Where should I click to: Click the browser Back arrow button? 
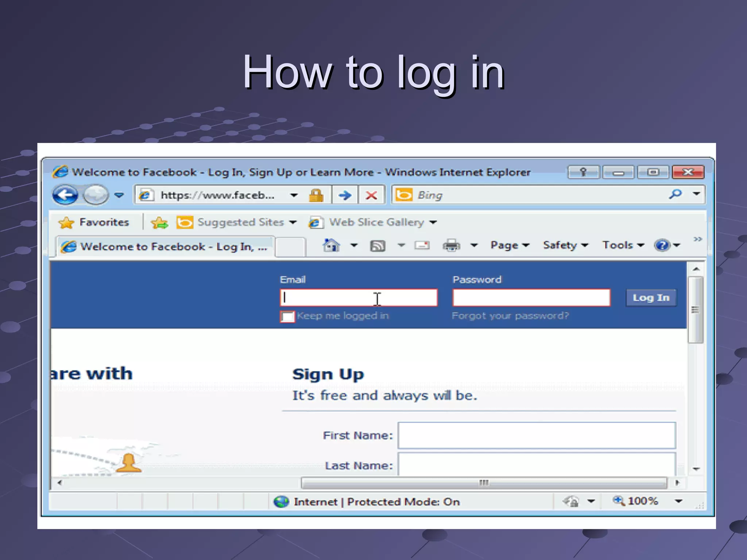pos(65,195)
